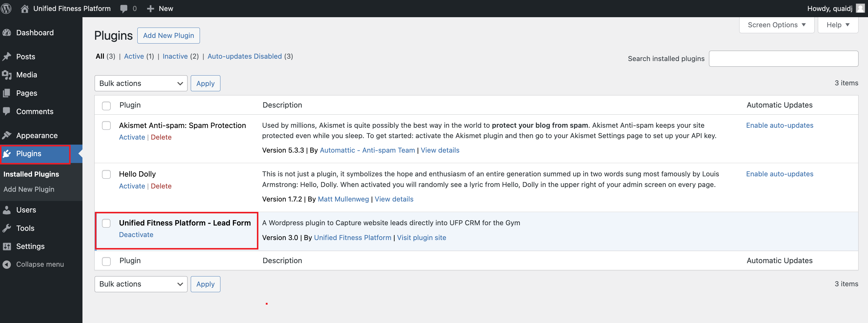Click the Add New Plugin button
Viewport: 868px width, 323px height.
pyautogui.click(x=168, y=35)
